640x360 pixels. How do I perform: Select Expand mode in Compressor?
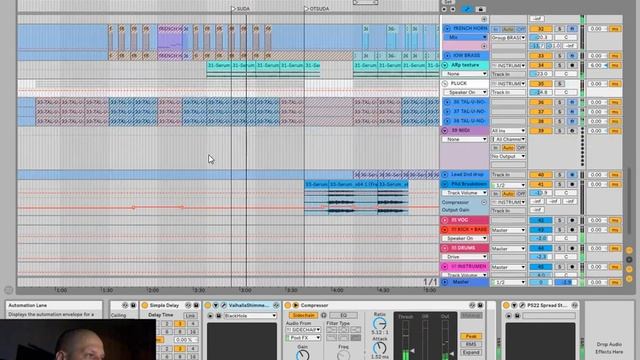[x=471, y=352]
